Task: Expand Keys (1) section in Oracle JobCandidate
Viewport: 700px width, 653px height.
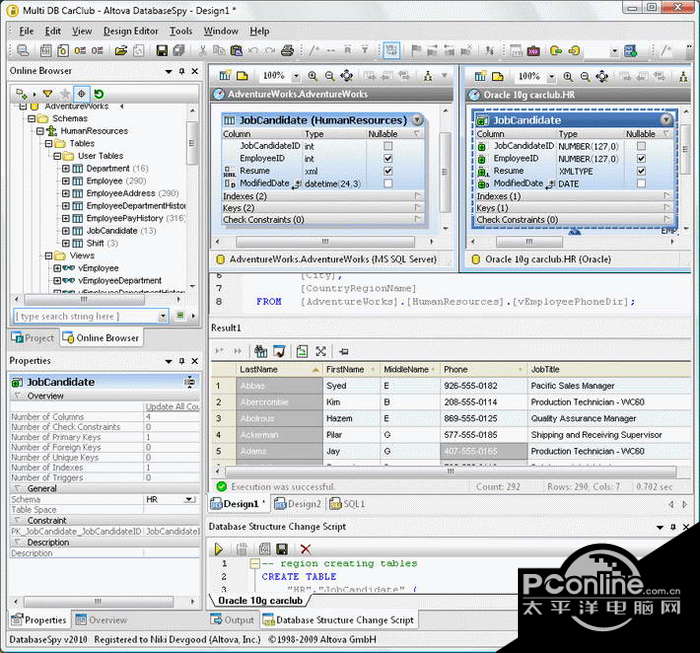Action: tap(667, 208)
